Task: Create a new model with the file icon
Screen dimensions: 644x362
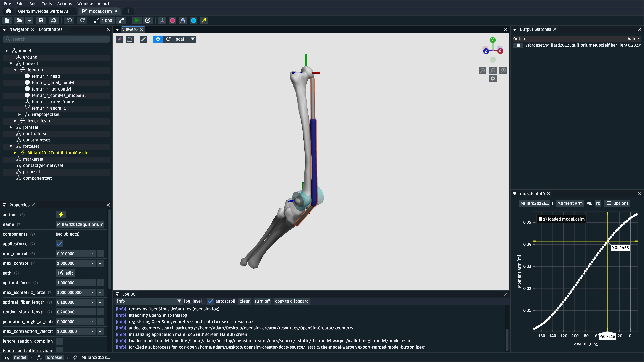Action: pyautogui.click(x=7, y=20)
